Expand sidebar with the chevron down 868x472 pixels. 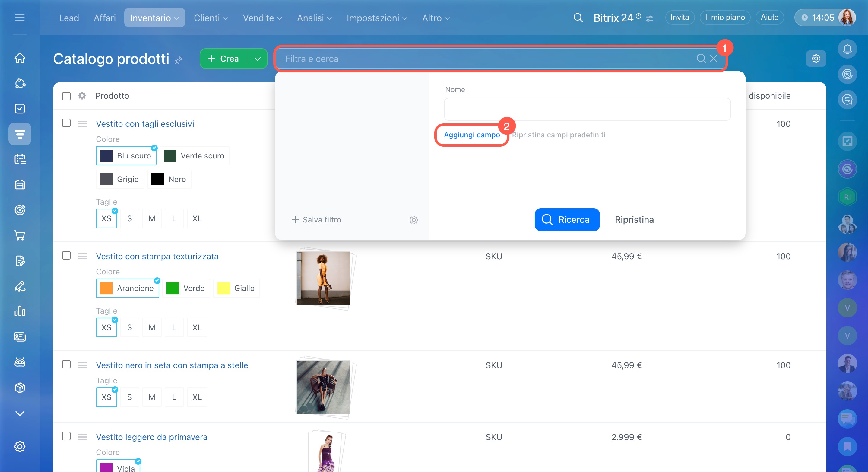tap(20, 413)
